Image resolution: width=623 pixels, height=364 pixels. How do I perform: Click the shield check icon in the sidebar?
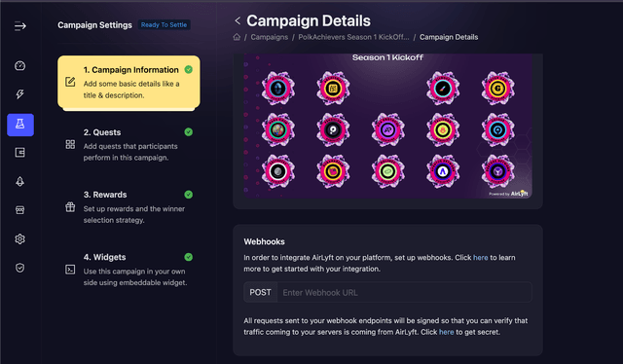point(19,268)
